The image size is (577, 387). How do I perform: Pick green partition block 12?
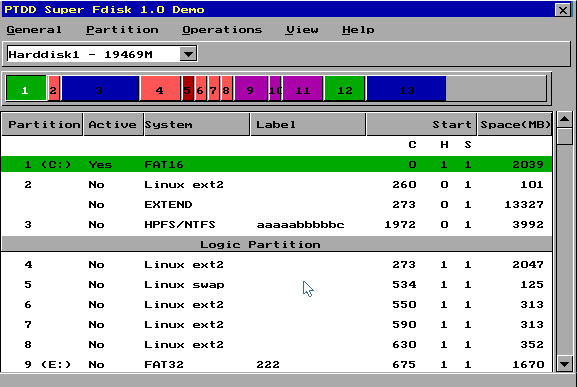tap(344, 88)
